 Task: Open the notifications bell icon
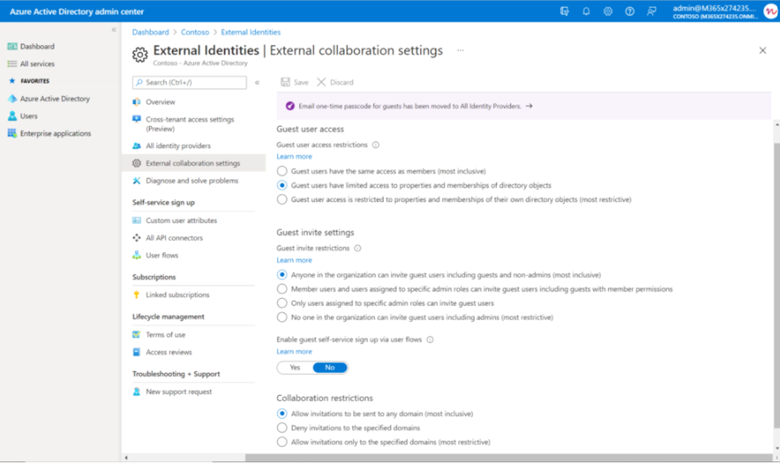tap(586, 11)
